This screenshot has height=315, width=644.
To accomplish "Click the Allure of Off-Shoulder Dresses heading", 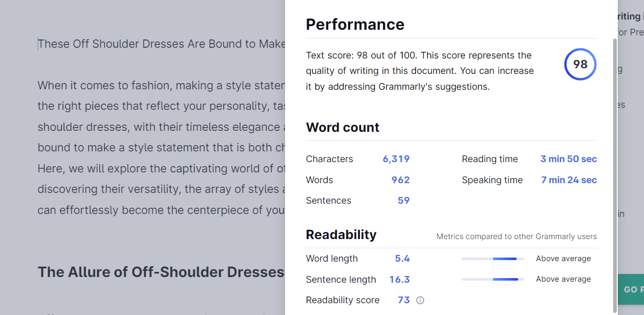I will coord(161,272).
